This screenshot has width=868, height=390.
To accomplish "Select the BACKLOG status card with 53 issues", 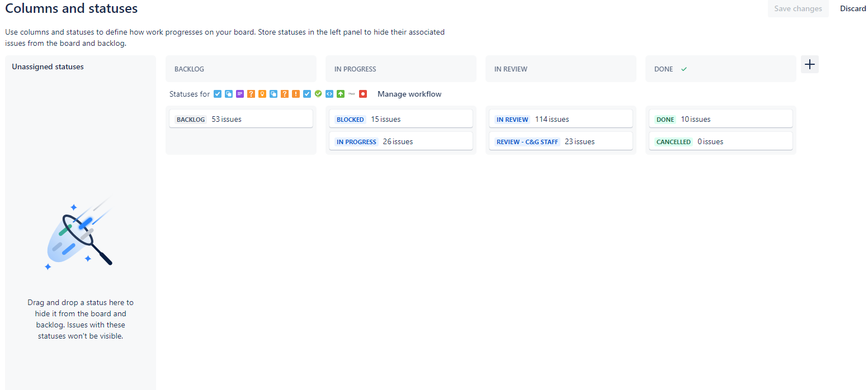I will coord(241,119).
